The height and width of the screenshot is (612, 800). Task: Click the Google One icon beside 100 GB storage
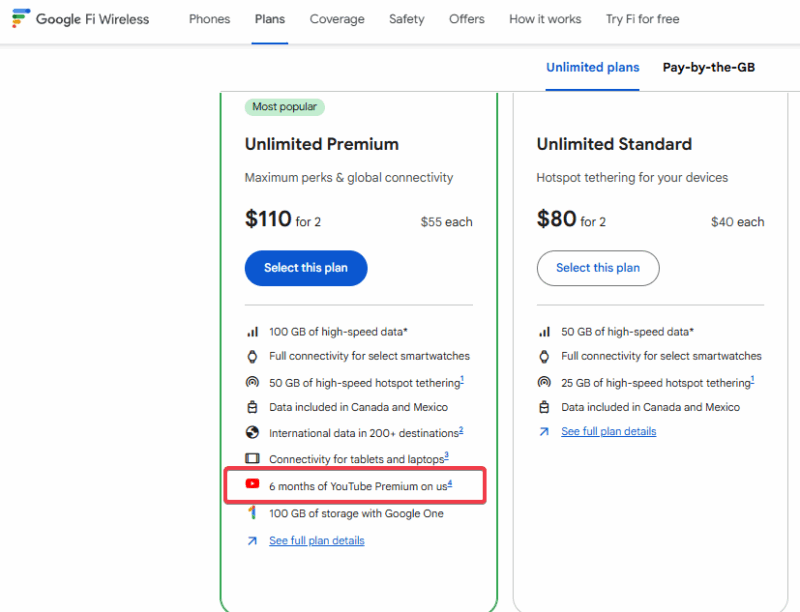point(253,513)
